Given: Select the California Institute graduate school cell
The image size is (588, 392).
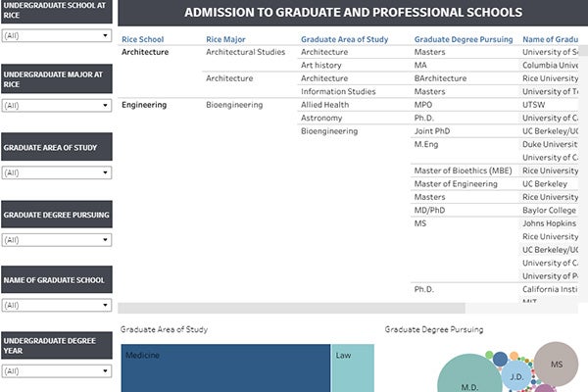Looking at the screenshot, I should (x=550, y=289).
